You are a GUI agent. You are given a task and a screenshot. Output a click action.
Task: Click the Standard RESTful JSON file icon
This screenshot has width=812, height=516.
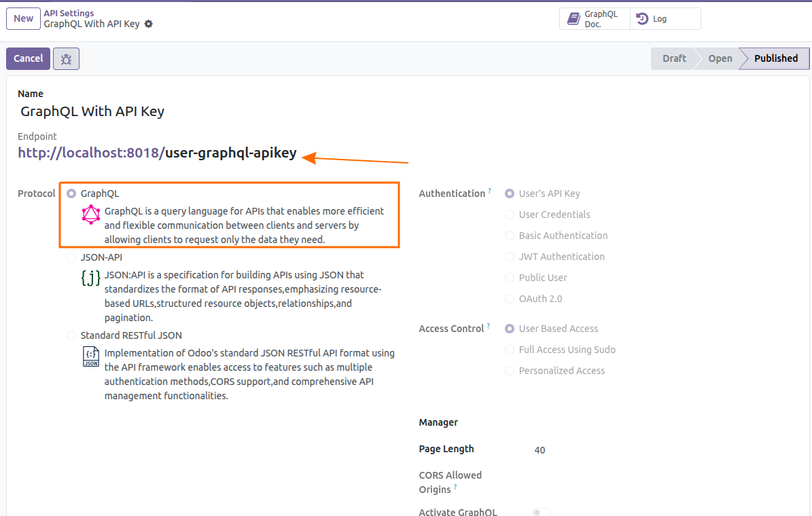tap(91, 356)
